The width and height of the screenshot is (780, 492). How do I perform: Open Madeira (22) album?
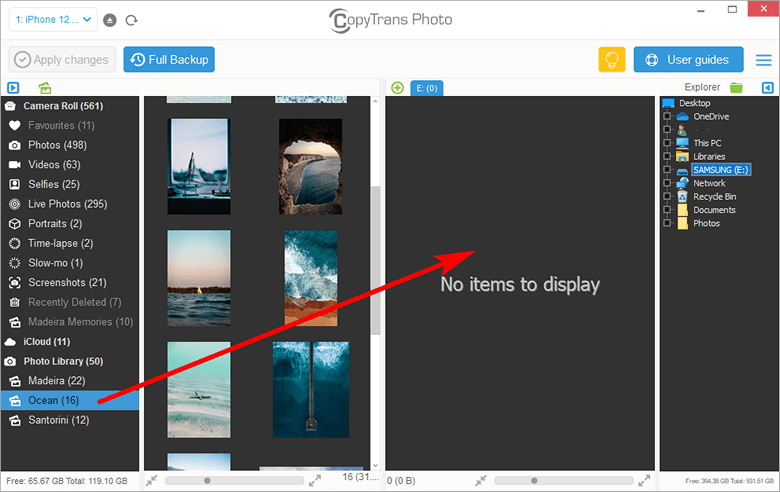[x=70, y=381]
